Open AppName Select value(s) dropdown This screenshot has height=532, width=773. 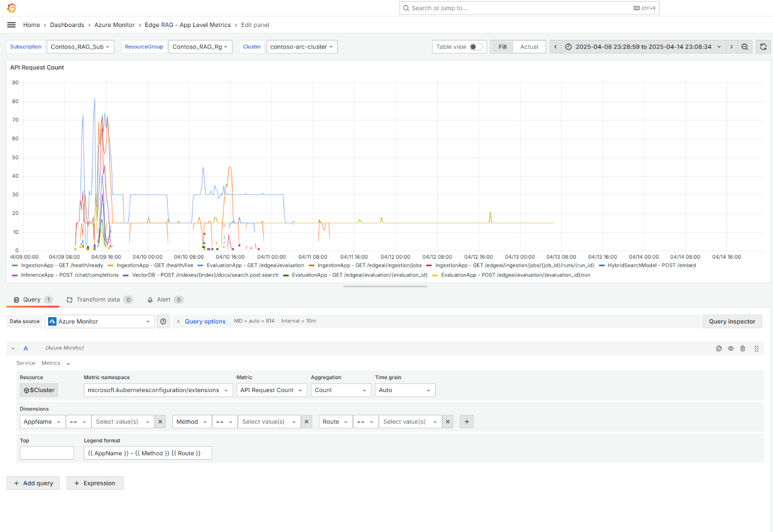tap(123, 422)
